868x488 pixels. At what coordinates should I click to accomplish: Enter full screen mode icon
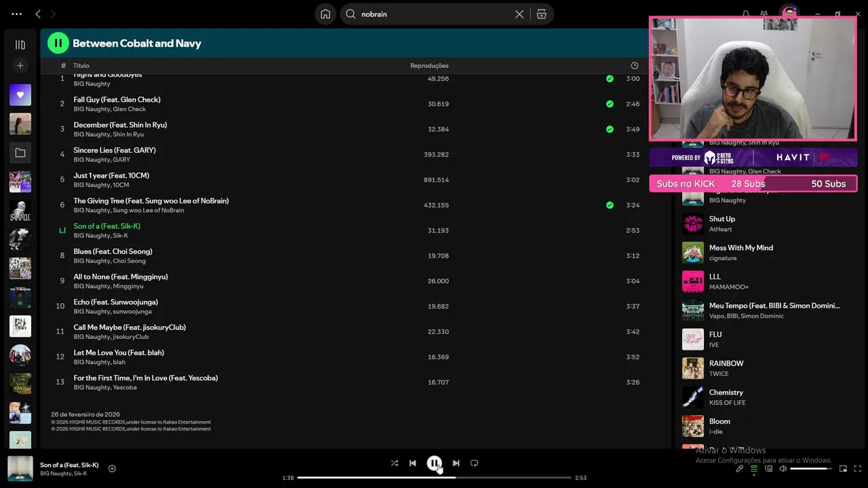coord(858,468)
